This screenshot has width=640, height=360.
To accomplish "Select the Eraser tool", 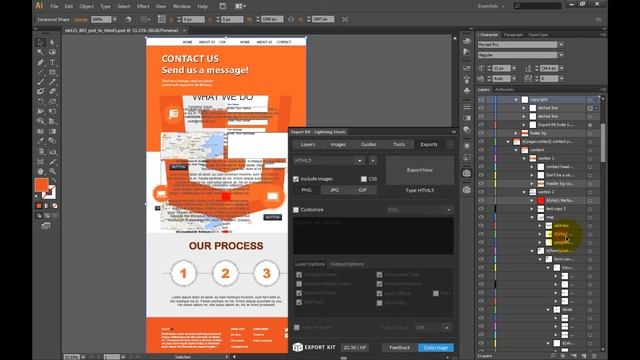I will (52, 92).
